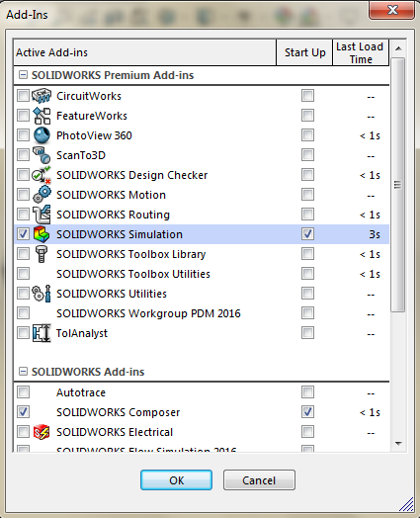Check SOLIDWORKS Electrical Start Up checkbox
Screen dimensions: 420x518
pyautogui.click(x=307, y=431)
